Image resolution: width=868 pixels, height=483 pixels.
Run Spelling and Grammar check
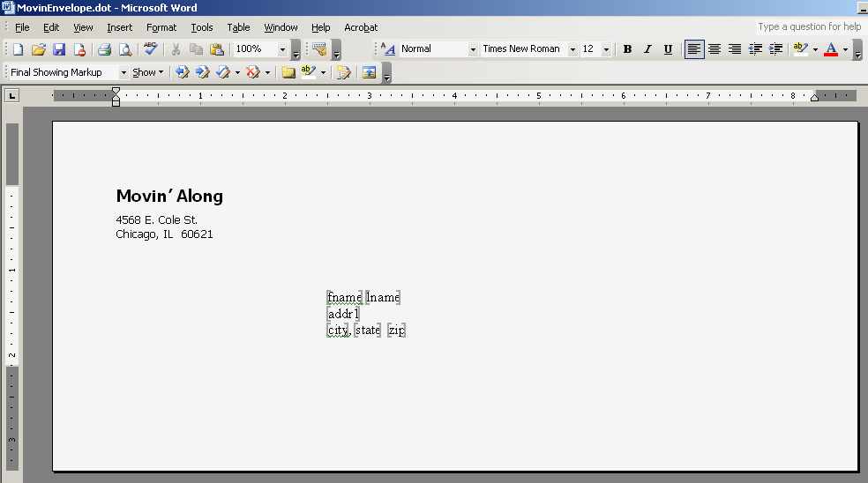150,49
